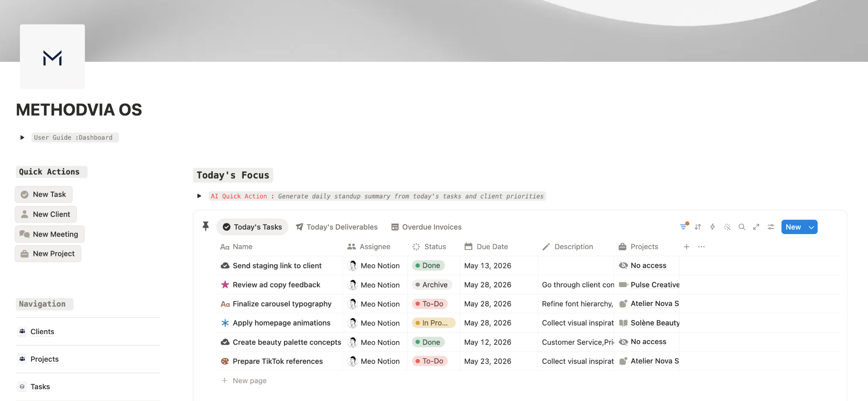Open To-Do status for Finalize carousel typography
868x401 pixels.
(x=429, y=304)
